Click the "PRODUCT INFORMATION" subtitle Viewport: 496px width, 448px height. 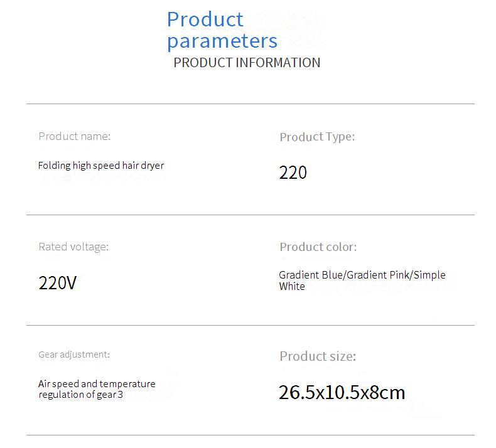click(247, 63)
